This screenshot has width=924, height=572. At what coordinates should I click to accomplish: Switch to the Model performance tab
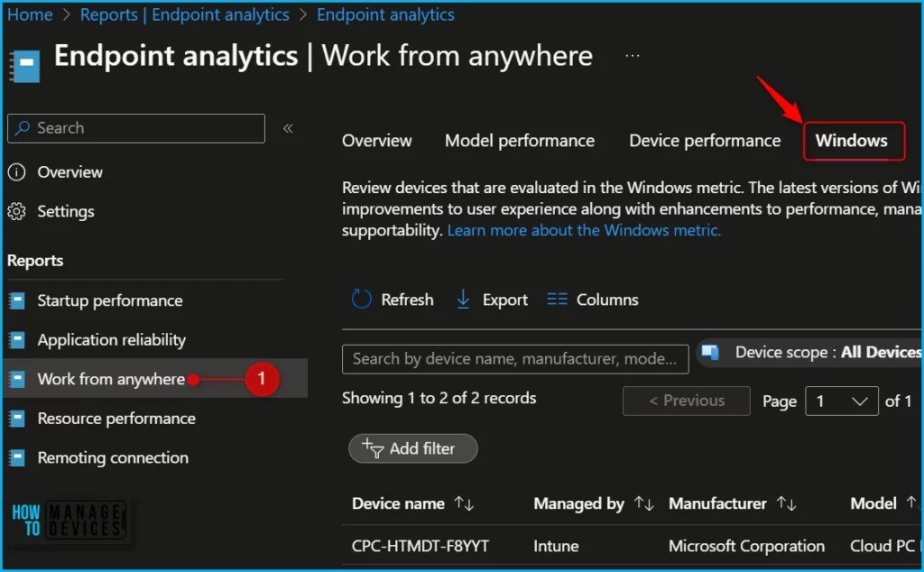[519, 141]
